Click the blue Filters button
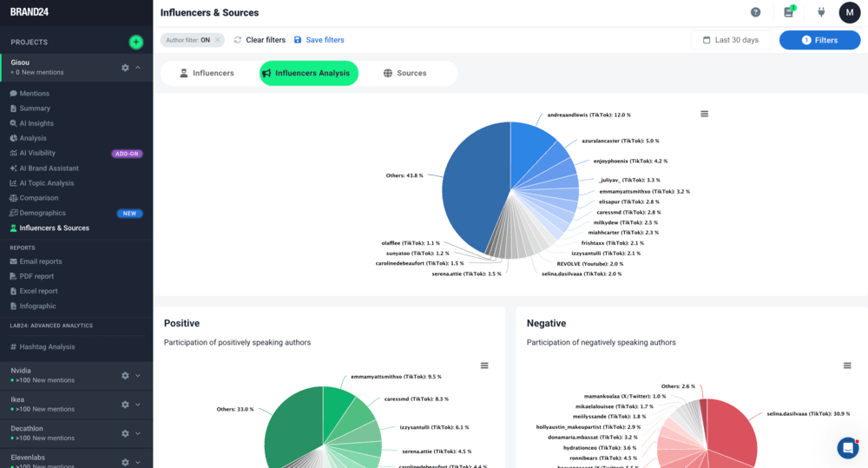Viewport: 868px width, 468px height. 819,40
